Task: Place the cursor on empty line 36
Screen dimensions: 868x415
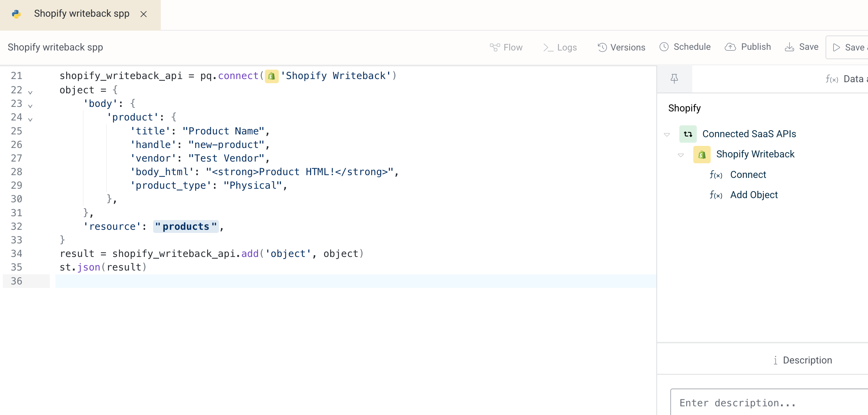Action: click(356, 281)
